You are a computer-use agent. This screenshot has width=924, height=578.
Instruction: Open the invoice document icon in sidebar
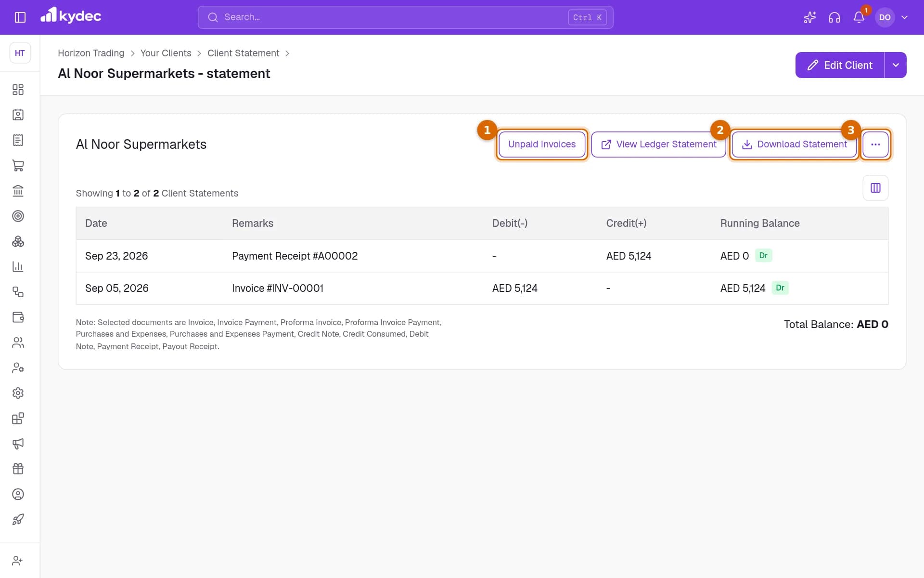click(x=18, y=140)
